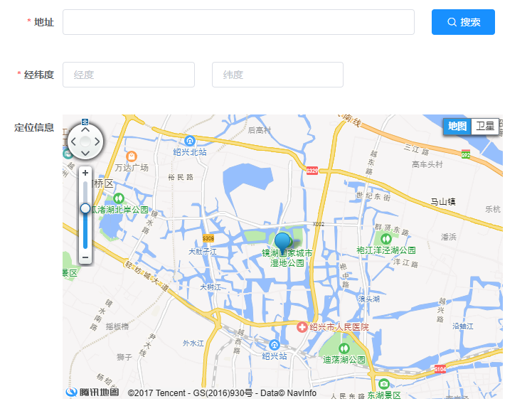532x416 pixels.
Task: Click the zoom slider handle
Action: click(85, 208)
